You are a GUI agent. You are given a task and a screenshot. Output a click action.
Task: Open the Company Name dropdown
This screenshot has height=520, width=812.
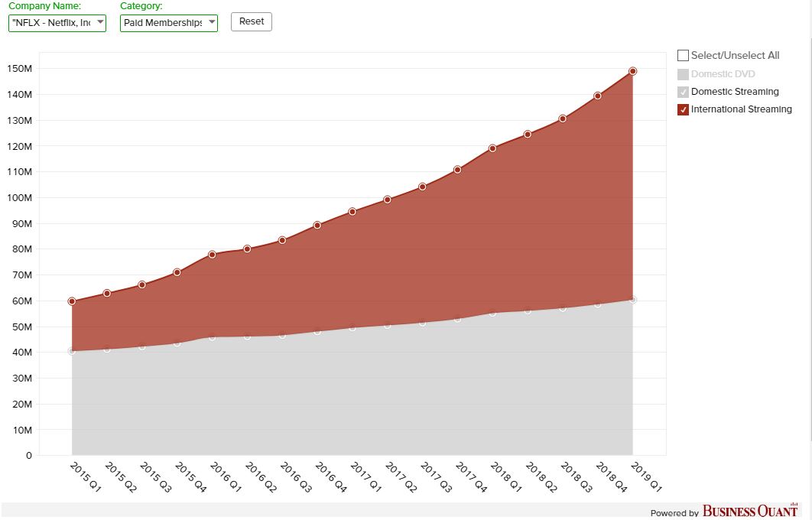[x=57, y=23]
